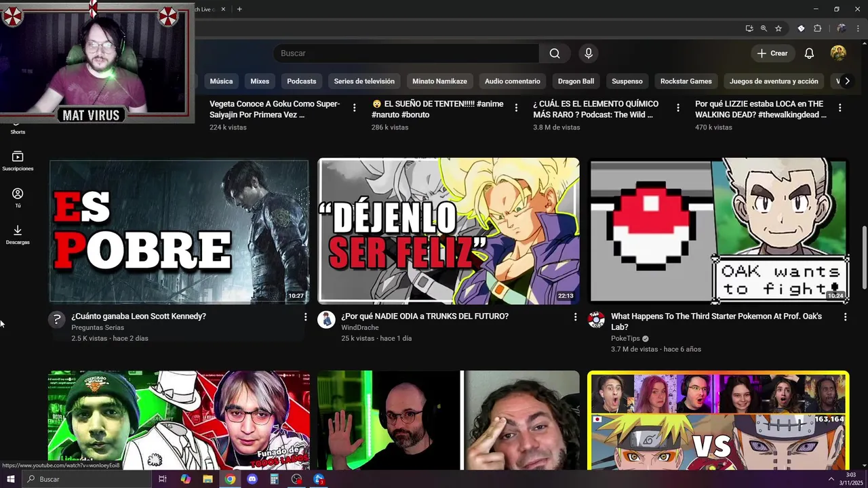Select the Podcasts category chip
The width and height of the screenshot is (868, 488).
tap(302, 81)
